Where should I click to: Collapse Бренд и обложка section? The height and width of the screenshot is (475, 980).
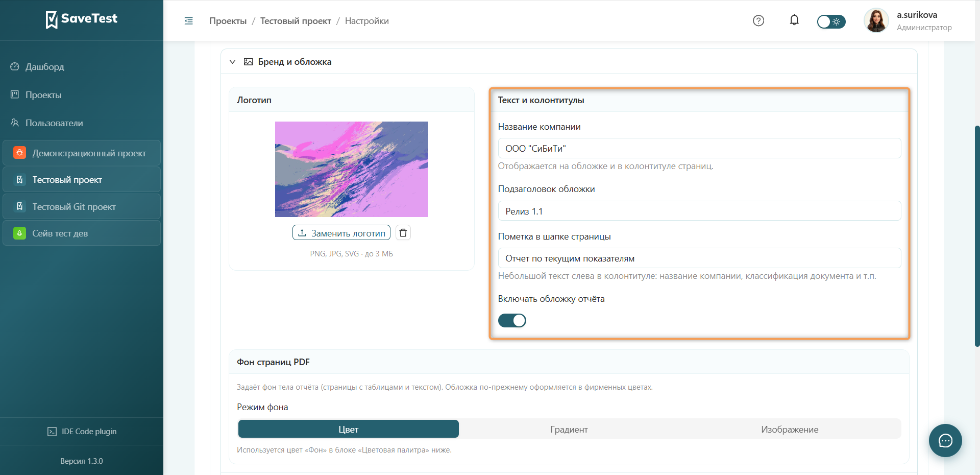[232, 62]
